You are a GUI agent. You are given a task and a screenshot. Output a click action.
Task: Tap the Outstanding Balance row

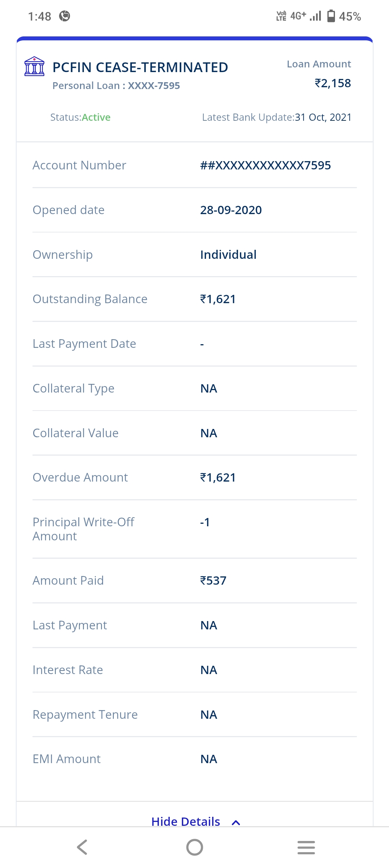tap(194, 299)
